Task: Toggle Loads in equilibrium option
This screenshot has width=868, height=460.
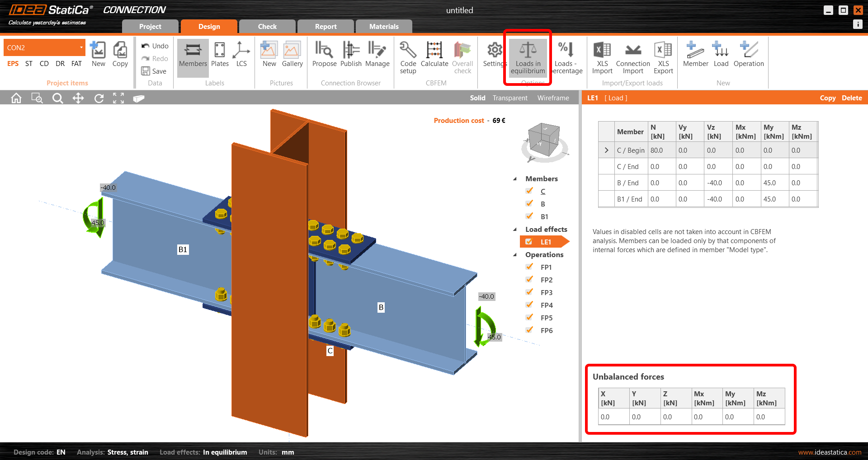Action: coord(528,57)
